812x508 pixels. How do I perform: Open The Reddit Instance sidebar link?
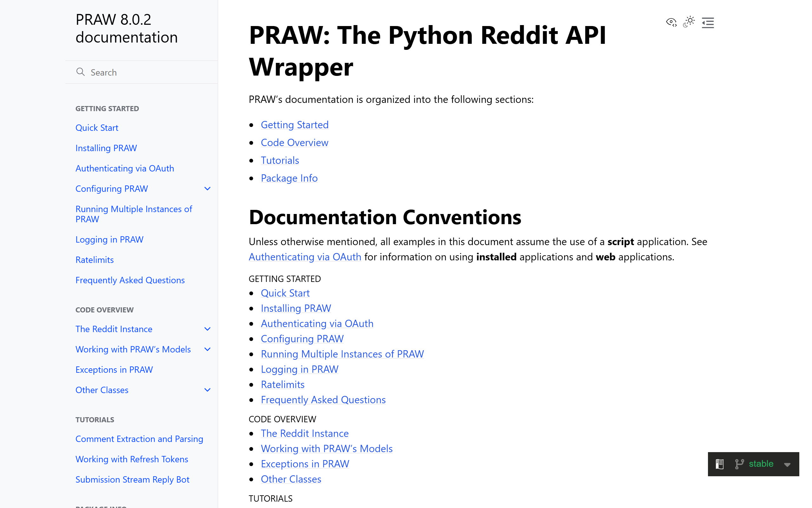(x=114, y=329)
